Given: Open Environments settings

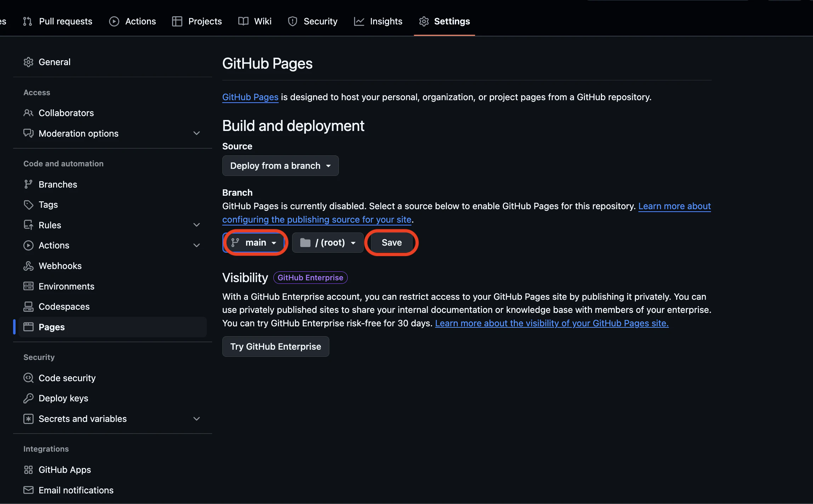Looking at the screenshot, I should pyautogui.click(x=113, y=286).
